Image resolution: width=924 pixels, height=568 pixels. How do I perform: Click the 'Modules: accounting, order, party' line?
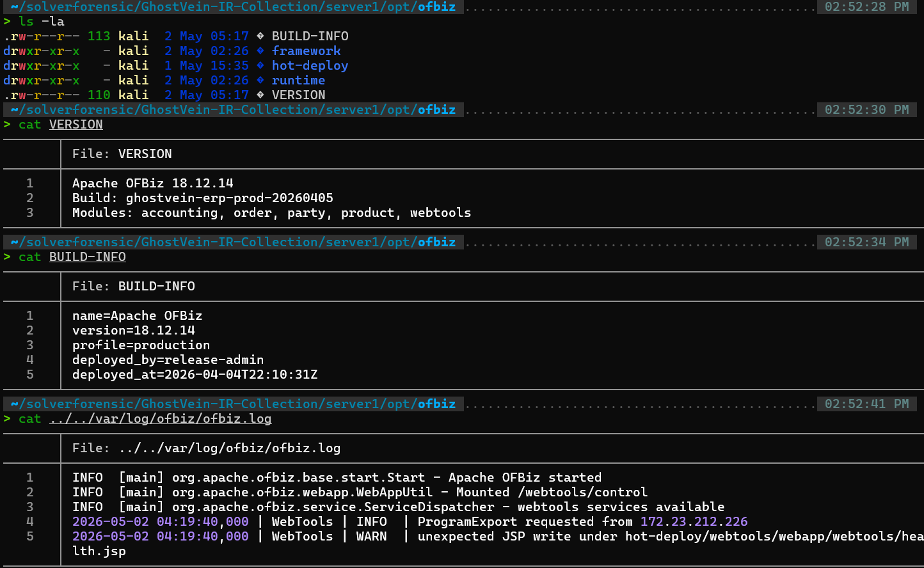[272, 213]
